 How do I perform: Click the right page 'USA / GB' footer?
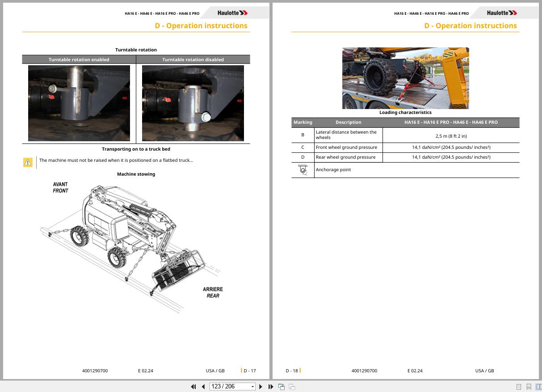[484, 371]
